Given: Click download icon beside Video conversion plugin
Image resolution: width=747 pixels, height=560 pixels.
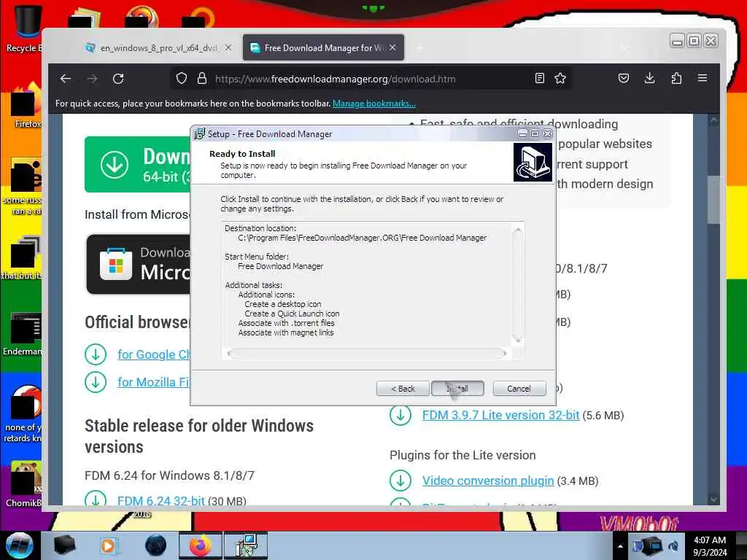Looking at the screenshot, I should click(x=400, y=481).
